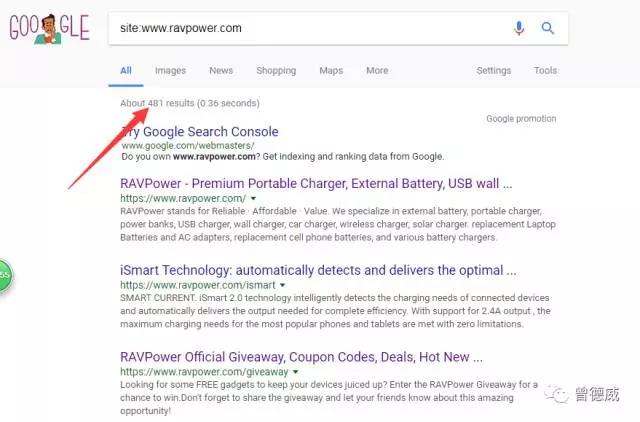The width and height of the screenshot is (640, 422).
Task: Click the green floating badge at left edge
Action: tap(6, 275)
